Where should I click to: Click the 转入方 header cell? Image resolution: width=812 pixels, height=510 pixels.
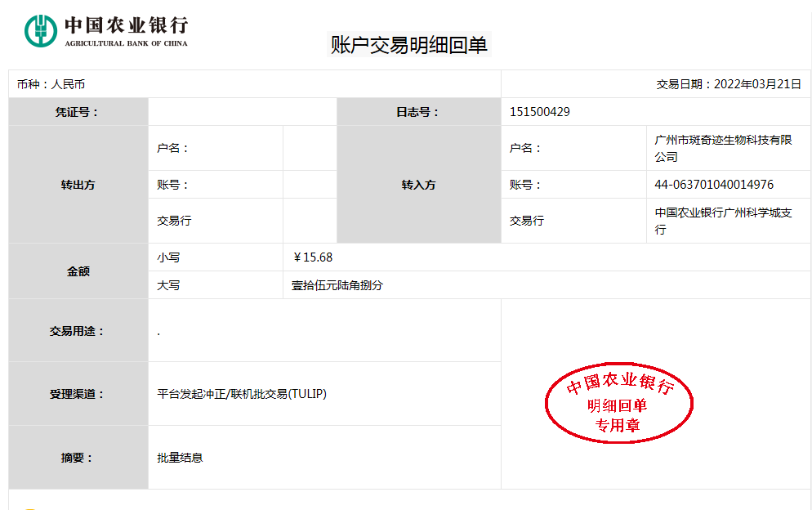[x=419, y=185]
